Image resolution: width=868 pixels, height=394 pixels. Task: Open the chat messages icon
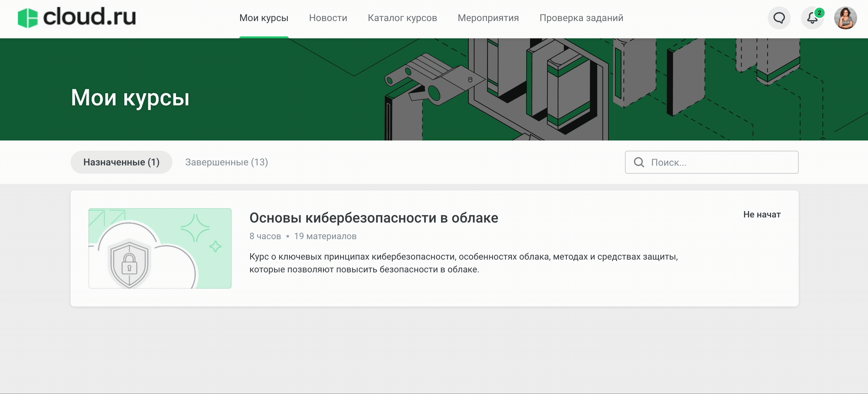779,18
